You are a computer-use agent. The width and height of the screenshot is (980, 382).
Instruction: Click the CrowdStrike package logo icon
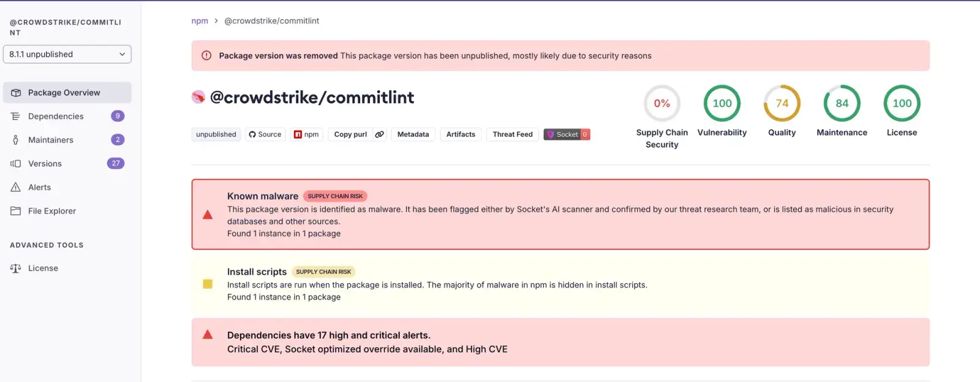click(198, 97)
